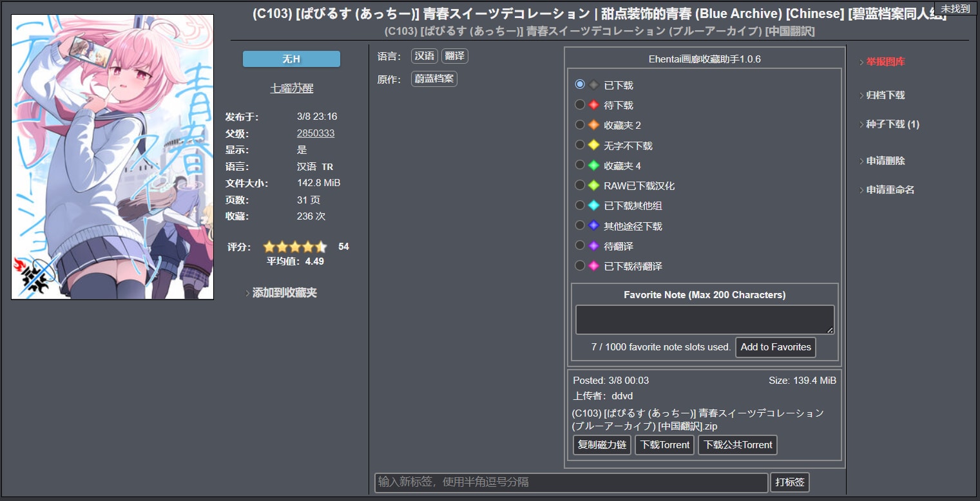Click the green diamond icon beside 收藏夹 4
Image resolution: width=980 pixels, height=501 pixels.
coord(594,165)
